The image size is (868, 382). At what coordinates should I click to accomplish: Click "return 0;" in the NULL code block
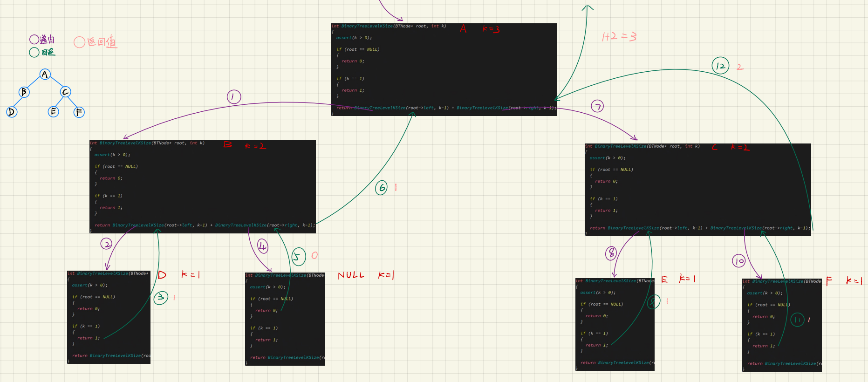pyautogui.click(x=267, y=311)
